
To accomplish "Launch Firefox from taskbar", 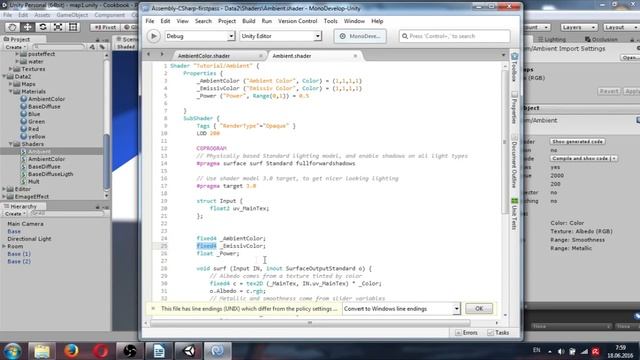I will pyautogui.click(x=71, y=351).
